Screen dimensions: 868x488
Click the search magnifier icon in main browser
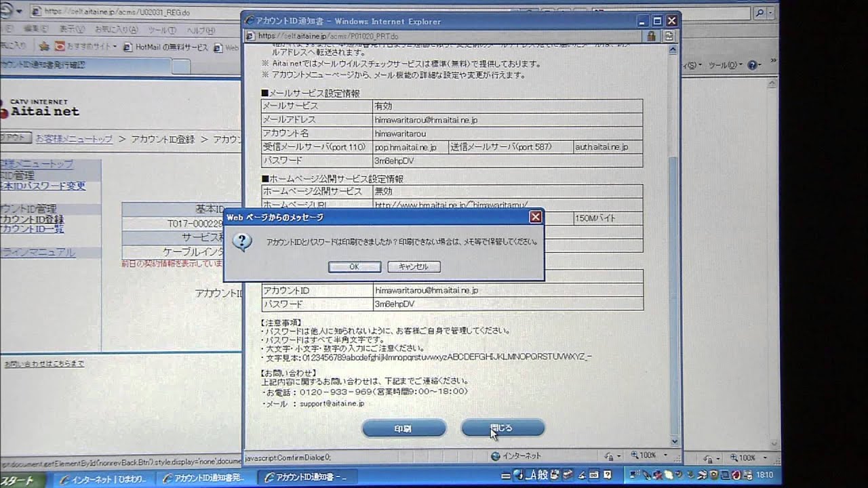(760, 12)
